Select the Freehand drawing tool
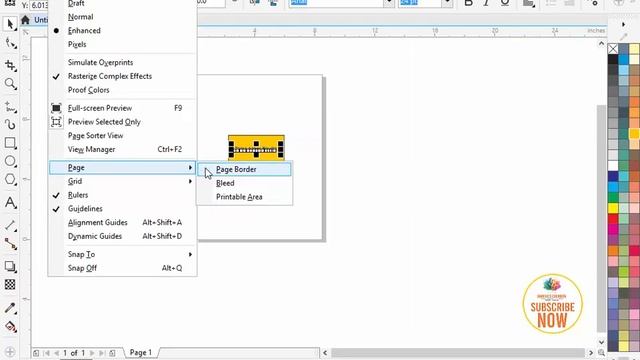This screenshot has height=360, width=640. pyautogui.click(x=10, y=107)
